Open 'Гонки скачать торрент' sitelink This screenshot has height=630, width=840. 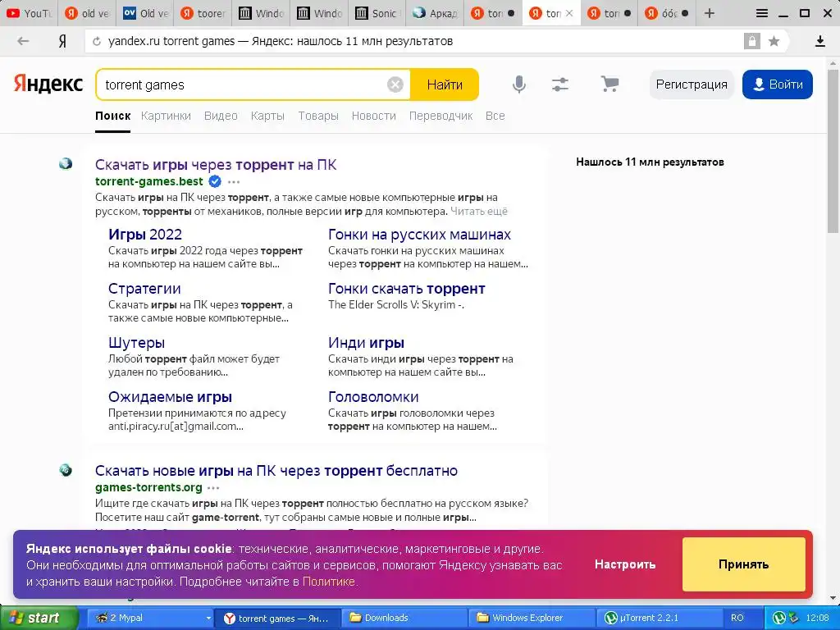[x=407, y=288]
